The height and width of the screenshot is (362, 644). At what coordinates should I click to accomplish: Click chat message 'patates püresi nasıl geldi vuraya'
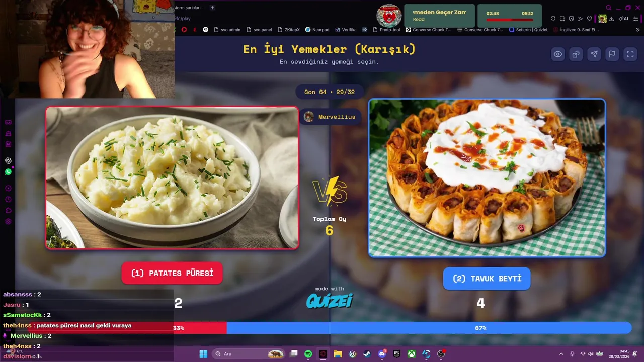click(84, 326)
